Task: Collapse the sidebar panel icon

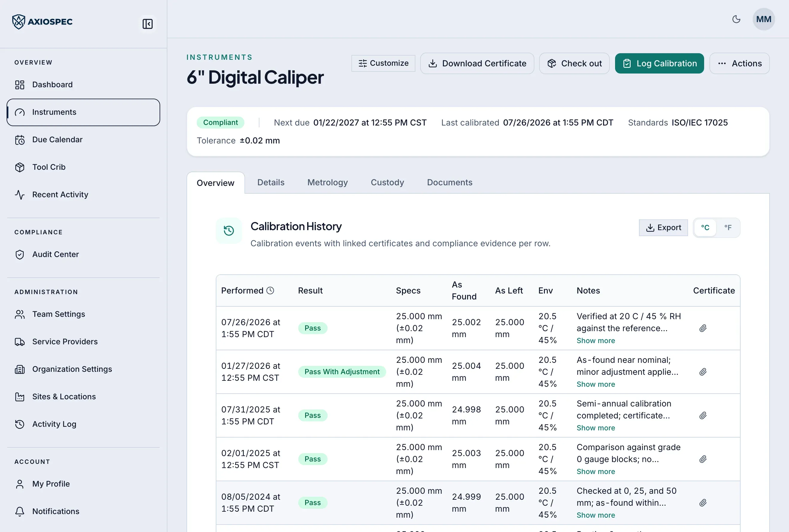Action: tap(147, 24)
